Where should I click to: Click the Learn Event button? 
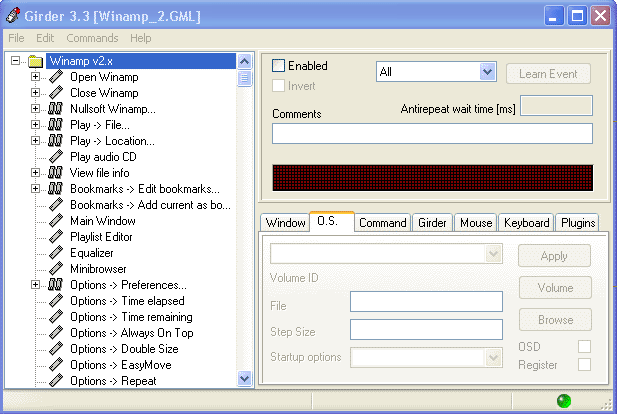(x=548, y=74)
